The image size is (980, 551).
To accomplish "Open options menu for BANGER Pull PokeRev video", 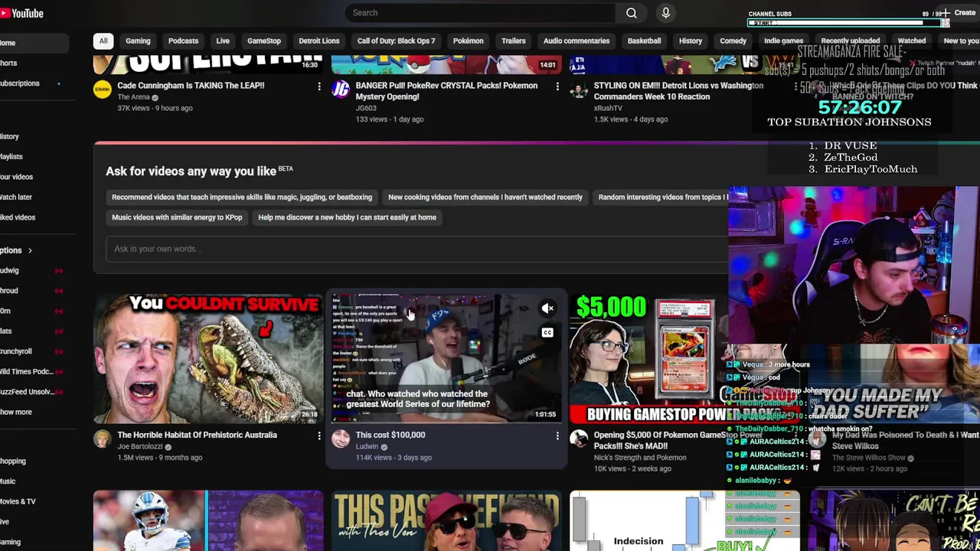I will click(557, 86).
